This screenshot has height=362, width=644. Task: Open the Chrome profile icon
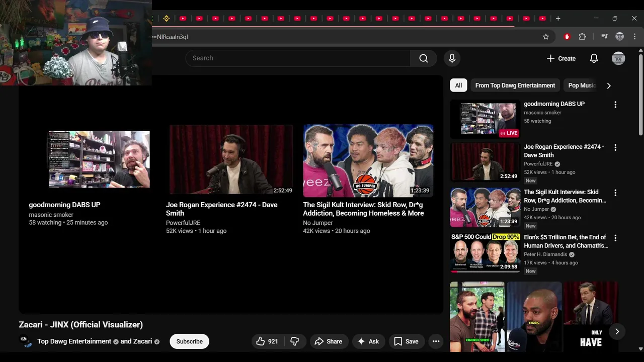pos(620,37)
